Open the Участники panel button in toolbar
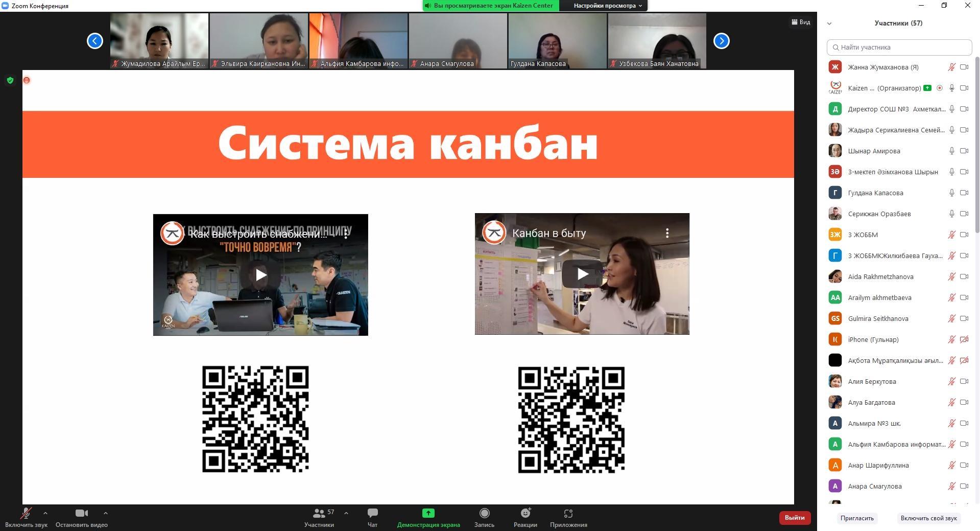This screenshot has height=531, width=980. coord(319,517)
